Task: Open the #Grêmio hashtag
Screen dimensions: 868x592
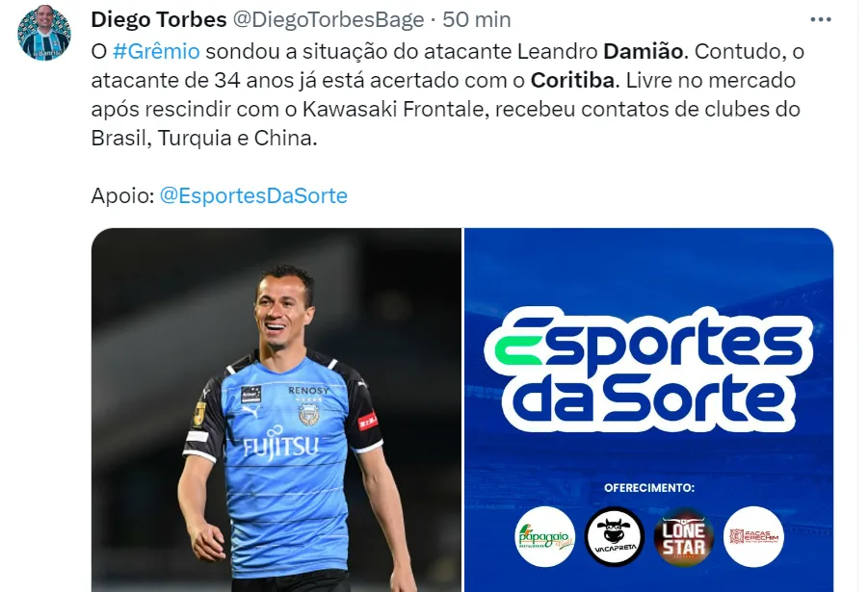Action: [x=156, y=51]
